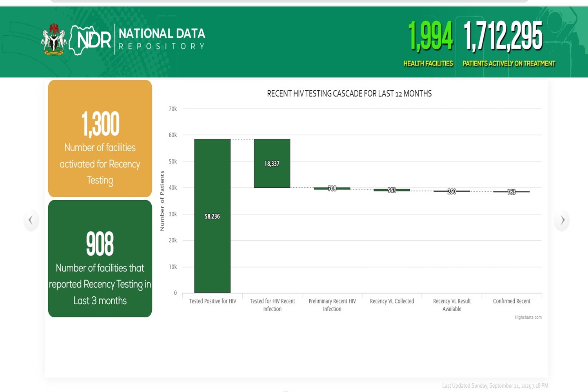Click the Nigerian coat of arms logo

[x=53, y=40]
